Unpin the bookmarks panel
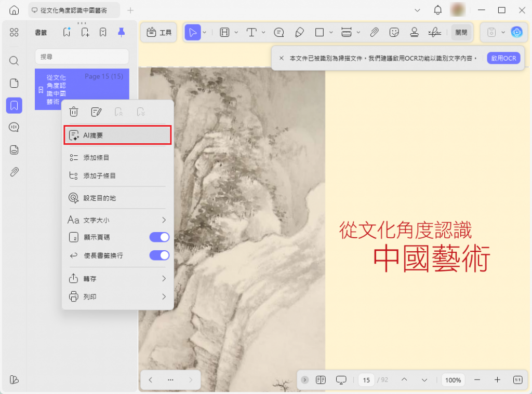Screen dimensions: 532x394 tap(123, 32)
